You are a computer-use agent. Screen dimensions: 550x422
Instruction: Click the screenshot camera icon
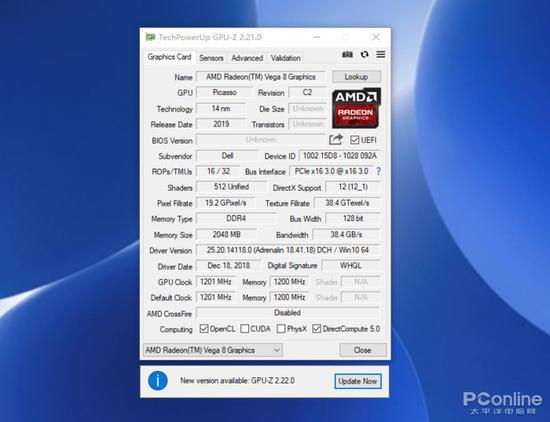coord(347,54)
